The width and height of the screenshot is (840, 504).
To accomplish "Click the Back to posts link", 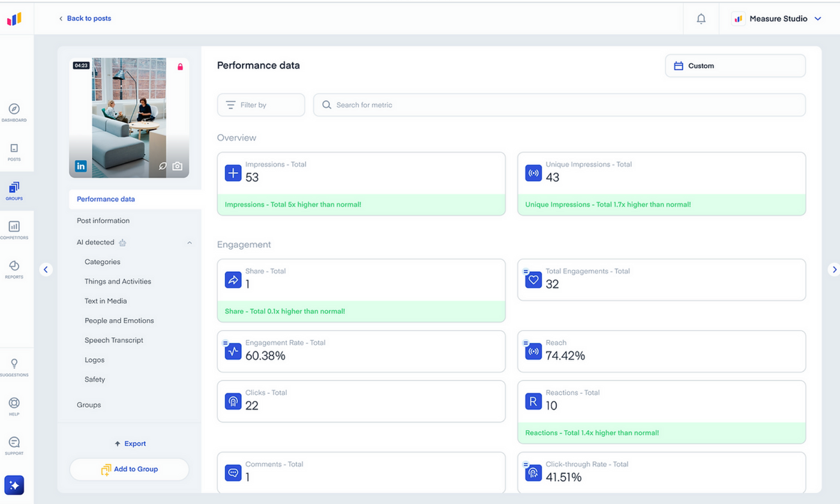I will 85,19.
